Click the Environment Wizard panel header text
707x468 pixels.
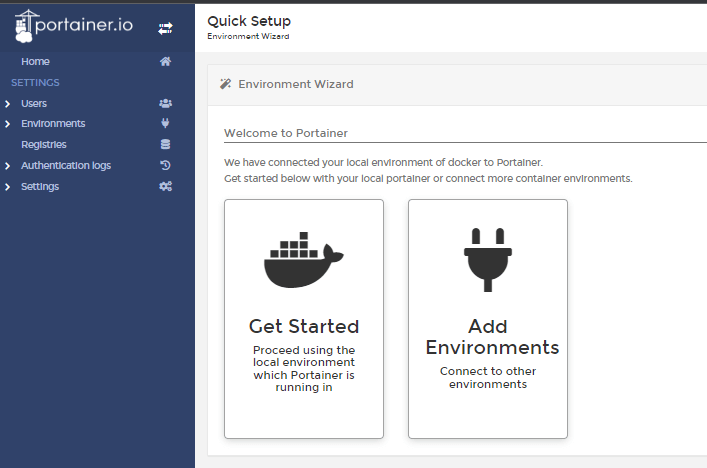pyautogui.click(x=296, y=84)
